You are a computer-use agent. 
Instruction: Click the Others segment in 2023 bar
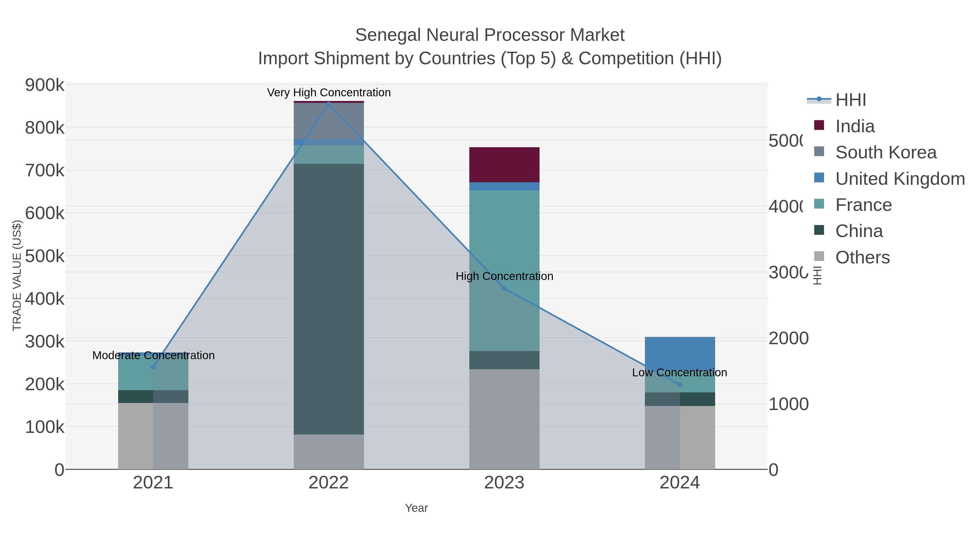(x=504, y=419)
